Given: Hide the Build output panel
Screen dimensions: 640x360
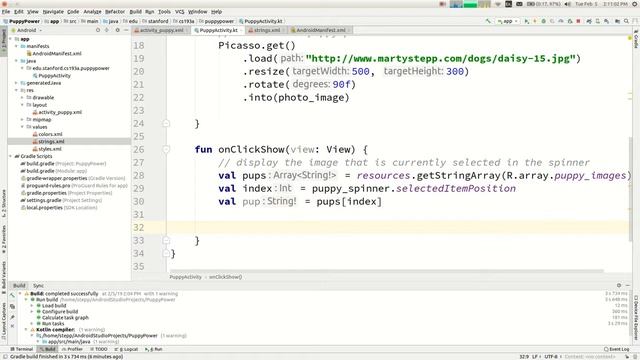Looking at the screenshot, I should 628,285.
